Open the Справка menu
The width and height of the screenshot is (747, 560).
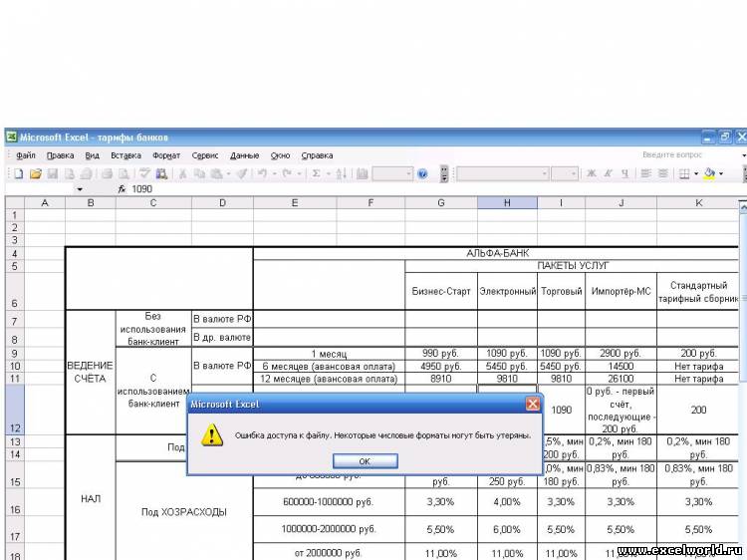(x=317, y=155)
